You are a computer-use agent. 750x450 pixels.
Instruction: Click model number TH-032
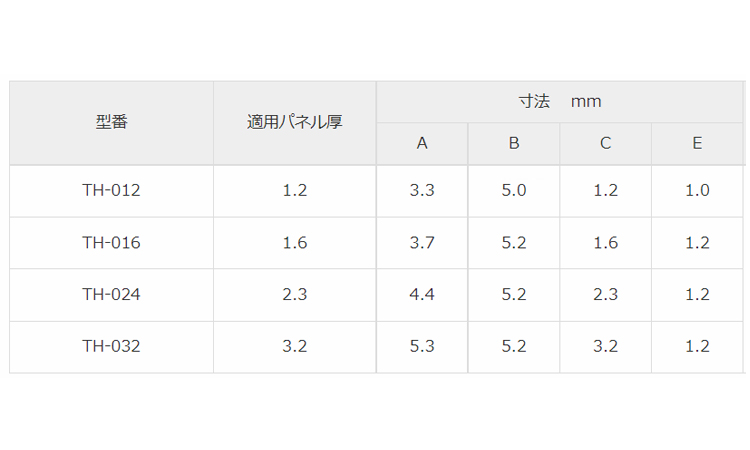(x=111, y=346)
